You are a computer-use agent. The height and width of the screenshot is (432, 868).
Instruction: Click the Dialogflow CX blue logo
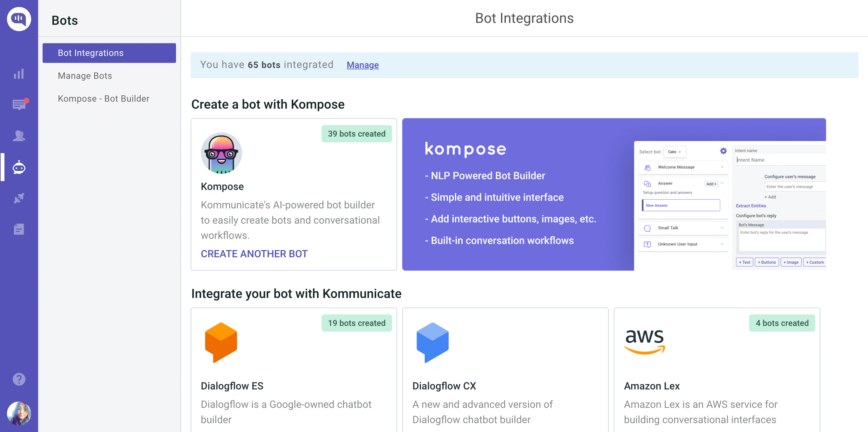click(433, 342)
